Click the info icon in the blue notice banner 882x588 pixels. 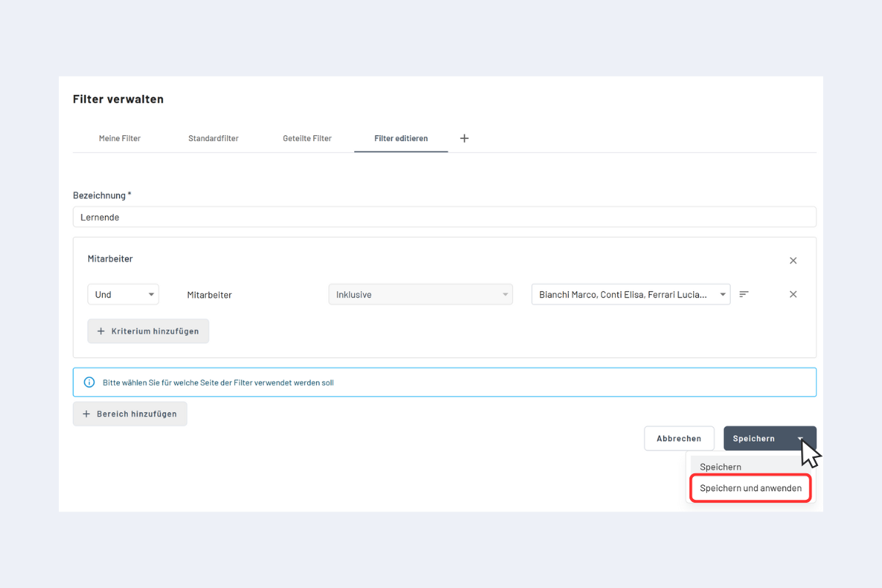coord(89,382)
